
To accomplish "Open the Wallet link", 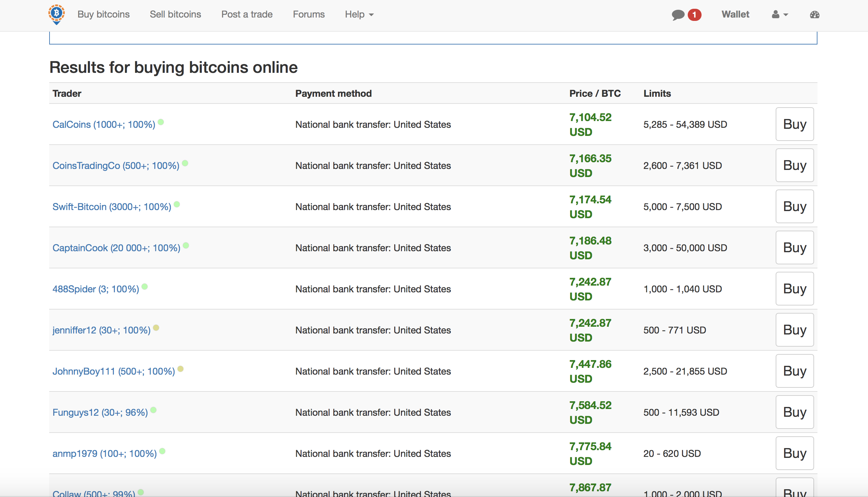I will (x=735, y=14).
